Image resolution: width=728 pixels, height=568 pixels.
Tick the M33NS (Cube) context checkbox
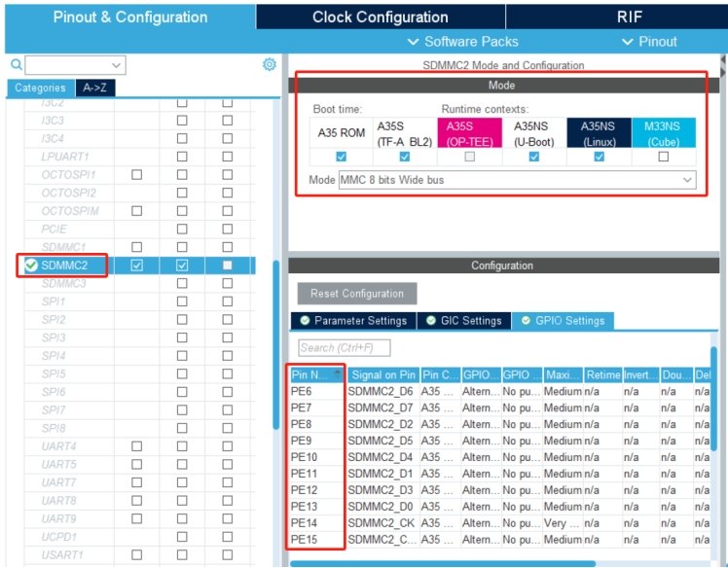(664, 157)
